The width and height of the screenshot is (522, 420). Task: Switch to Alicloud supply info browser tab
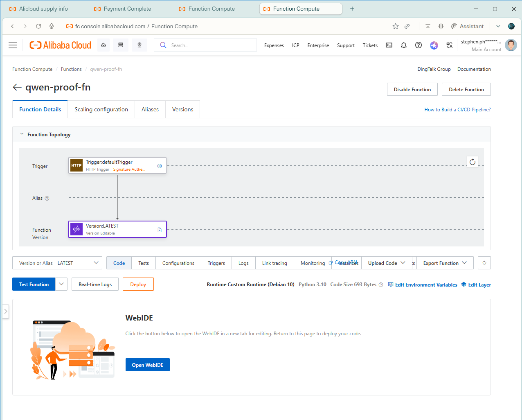pyautogui.click(x=43, y=9)
